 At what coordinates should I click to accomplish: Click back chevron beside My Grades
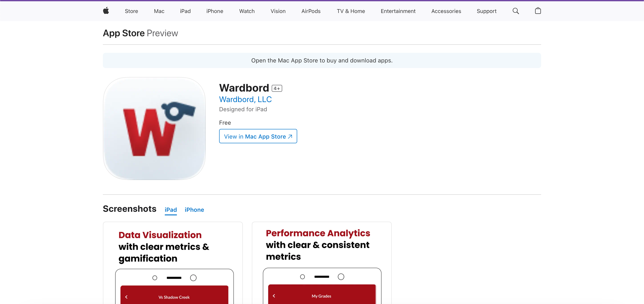[x=274, y=296]
